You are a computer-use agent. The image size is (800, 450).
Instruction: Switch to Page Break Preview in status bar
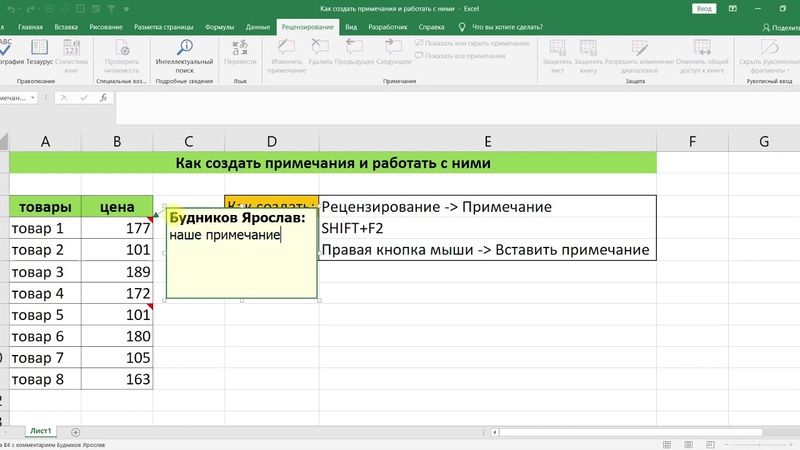point(710,444)
